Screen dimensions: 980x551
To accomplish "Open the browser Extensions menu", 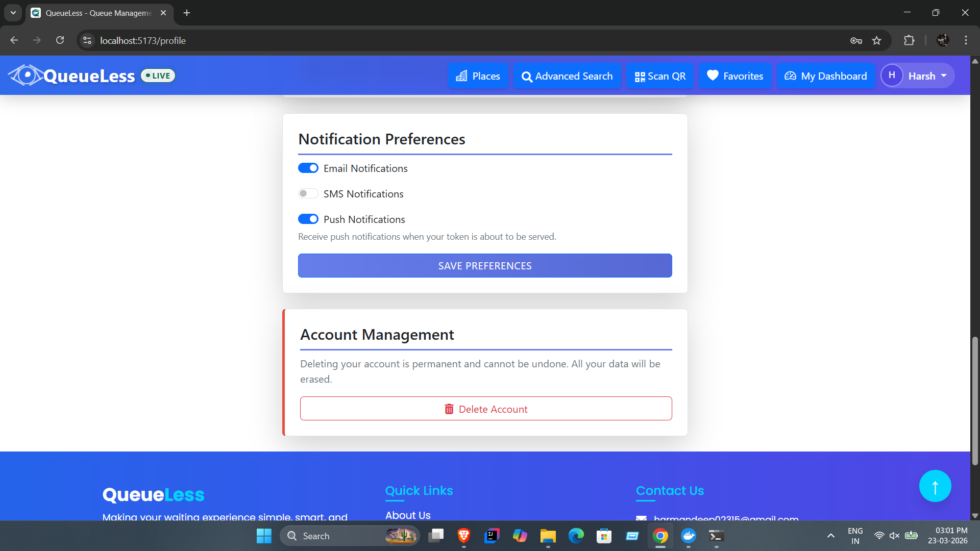I will click(x=909, y=40).
